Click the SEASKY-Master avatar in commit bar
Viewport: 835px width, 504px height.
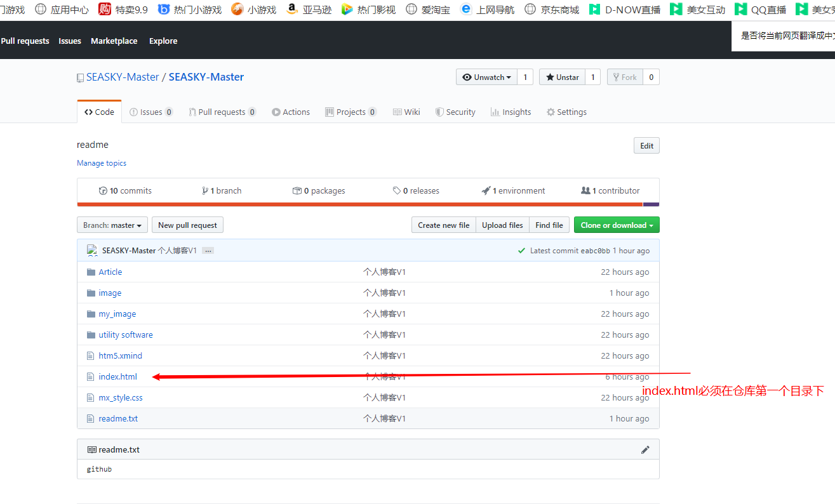93,250
